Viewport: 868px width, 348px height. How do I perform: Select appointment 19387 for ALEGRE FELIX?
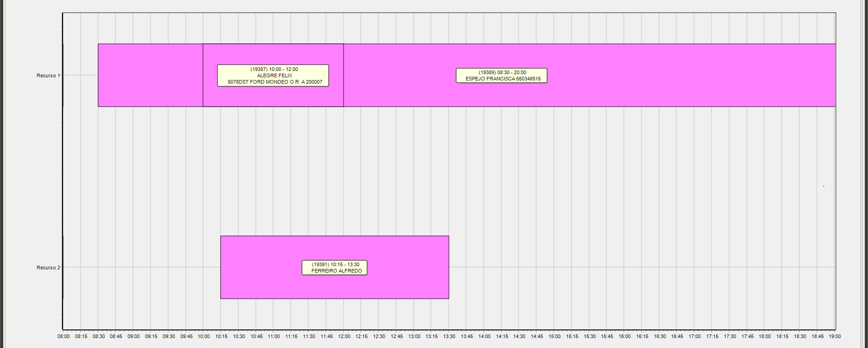point(273,75)
